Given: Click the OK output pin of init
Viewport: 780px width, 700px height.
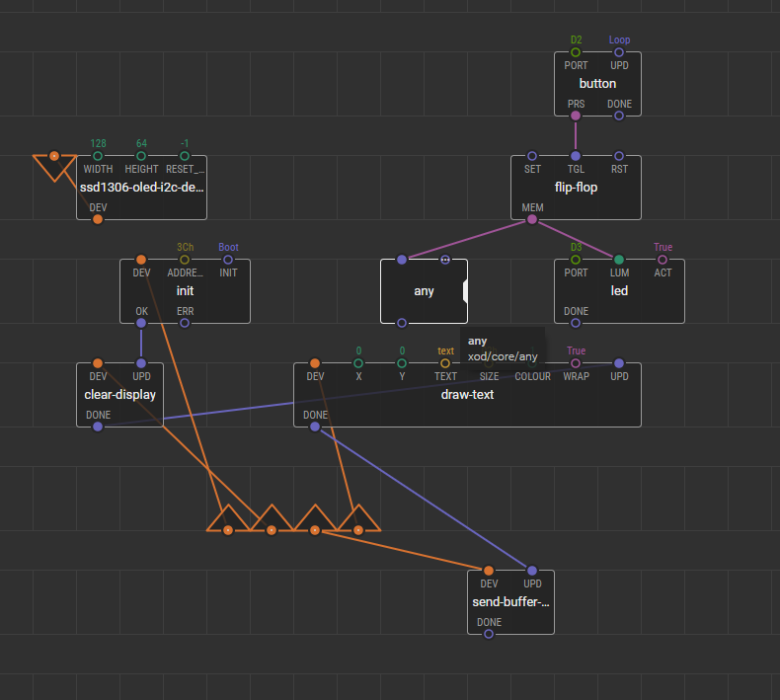Looking at the screenshot, I should pos(141,323).
